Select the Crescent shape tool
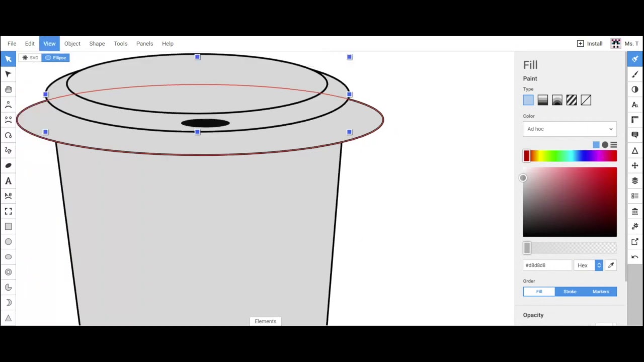 pos(8,303)
